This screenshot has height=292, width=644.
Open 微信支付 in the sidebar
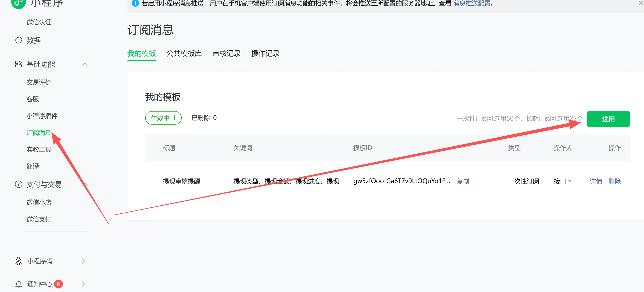(x=39, y=219)
